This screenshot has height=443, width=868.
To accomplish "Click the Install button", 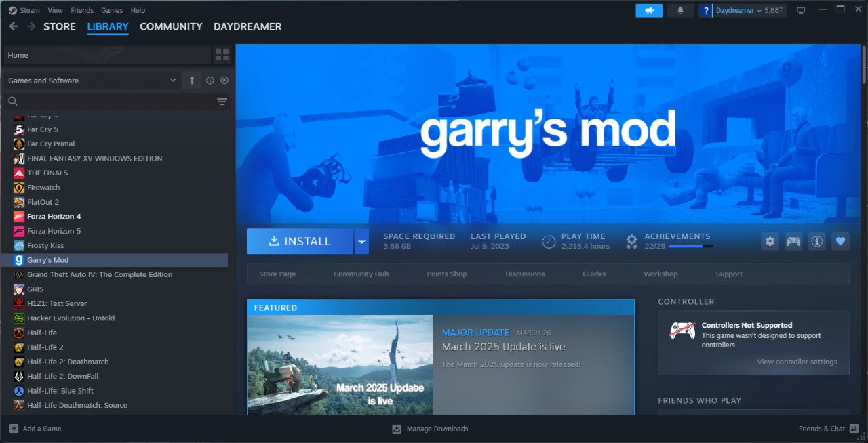I will click(x=300, y=241).
